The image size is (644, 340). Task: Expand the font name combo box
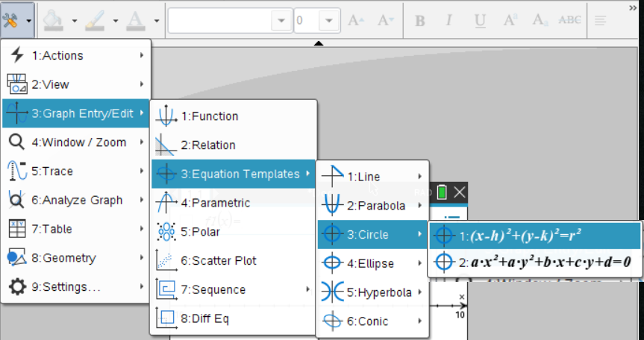[x=281, y=20]
